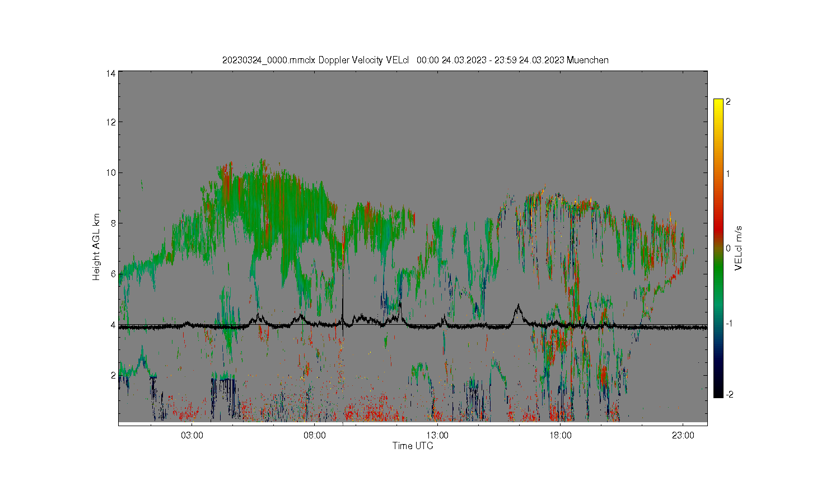Click the black bottom of the colorbar
This screenshot has height=504, width=840.
point(718,392)
